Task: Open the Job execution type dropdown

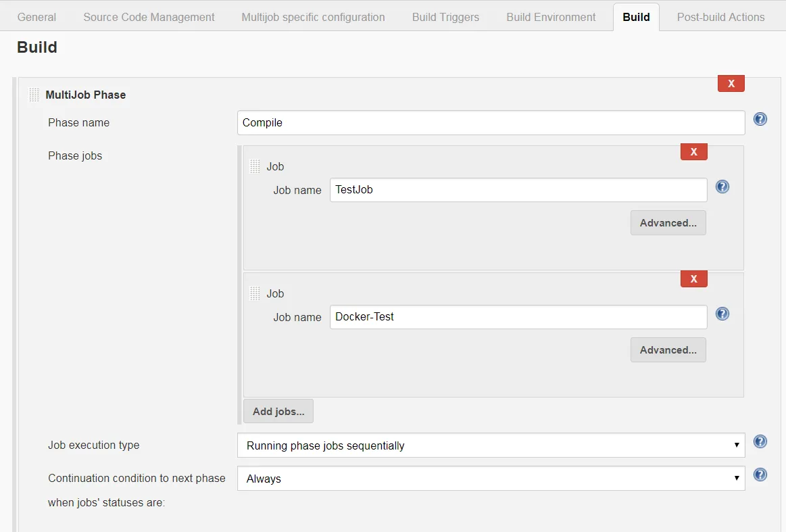Action: pyautogui.click(x=491, y=445)
